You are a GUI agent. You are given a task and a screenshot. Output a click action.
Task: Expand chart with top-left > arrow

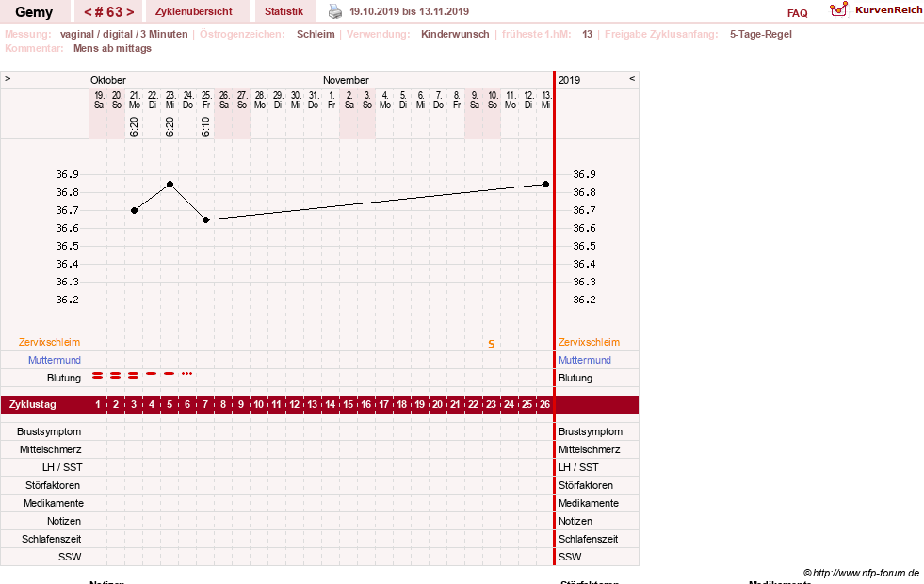tap(8, 78)
